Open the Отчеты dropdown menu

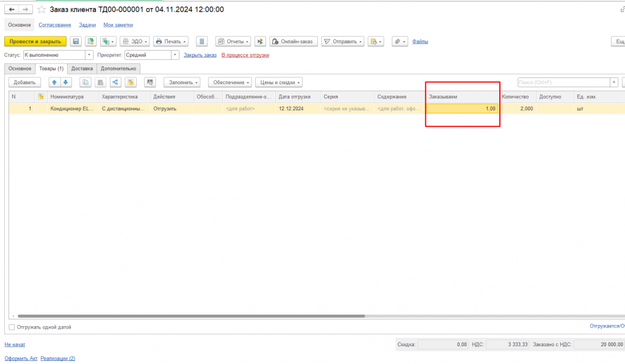[x=233, y=41]
